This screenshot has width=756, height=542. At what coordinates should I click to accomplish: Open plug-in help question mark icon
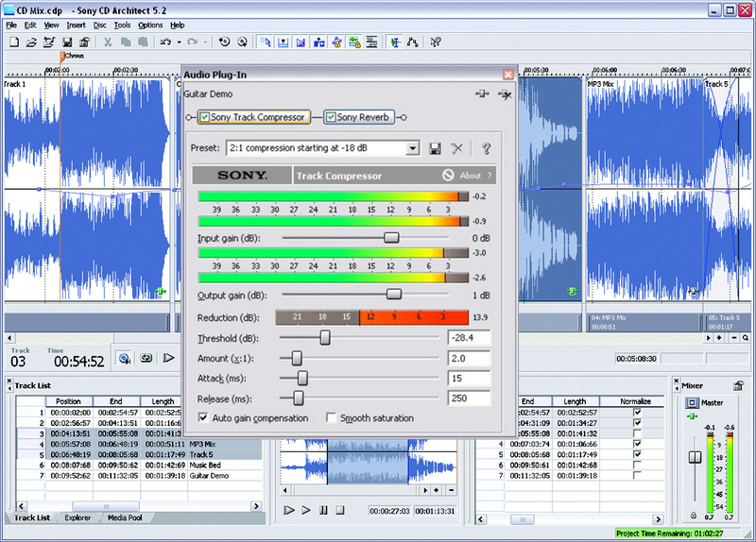point(487,148)
